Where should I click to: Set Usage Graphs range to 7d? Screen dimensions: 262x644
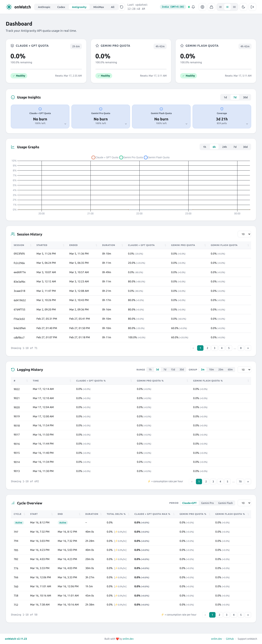[235, 147]
